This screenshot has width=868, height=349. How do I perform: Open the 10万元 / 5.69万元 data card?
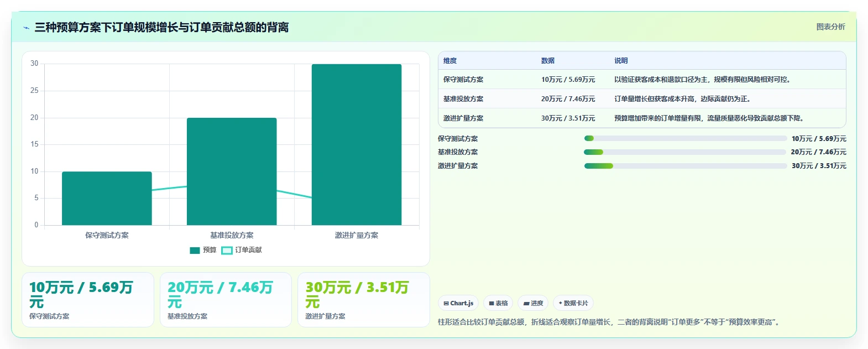pos(88,300)
